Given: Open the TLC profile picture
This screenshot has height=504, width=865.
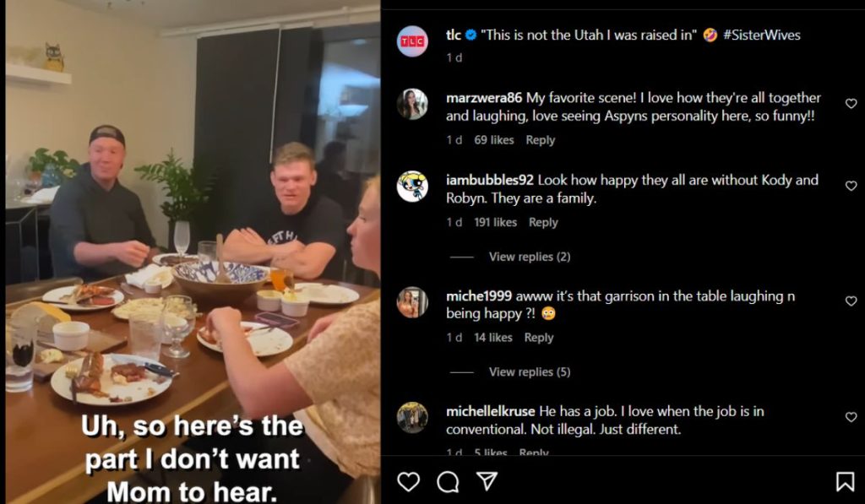Looking at the screenshot, I should pos(412,41).
